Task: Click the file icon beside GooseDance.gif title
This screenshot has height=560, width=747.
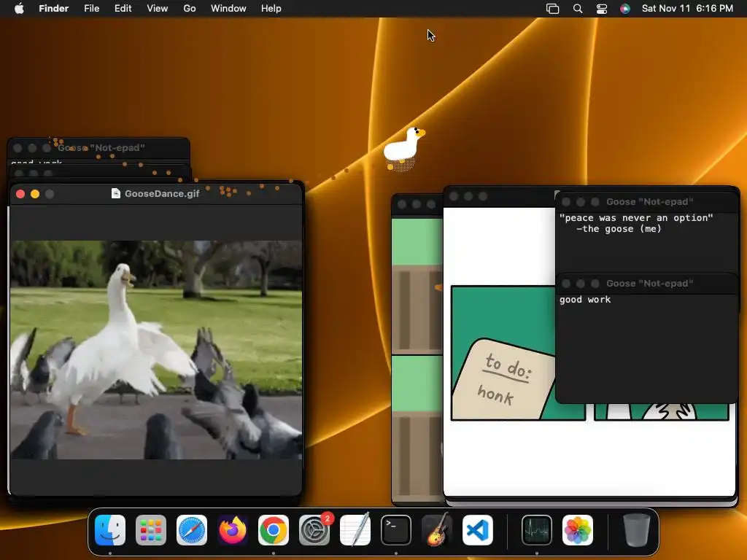Action: (x=115, y=193)
